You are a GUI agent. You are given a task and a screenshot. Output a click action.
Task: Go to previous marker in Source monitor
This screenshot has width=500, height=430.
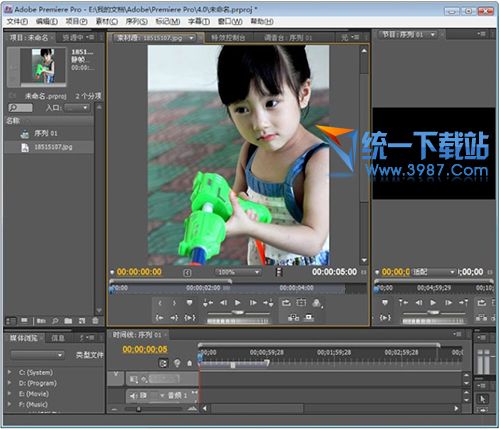pyautogui.click(x=208, y=303)
